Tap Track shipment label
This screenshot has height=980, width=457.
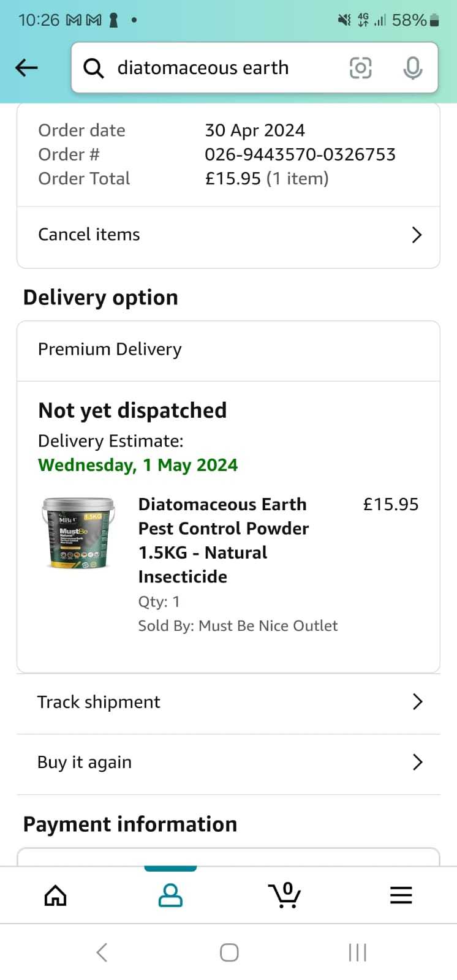point(99,702)
